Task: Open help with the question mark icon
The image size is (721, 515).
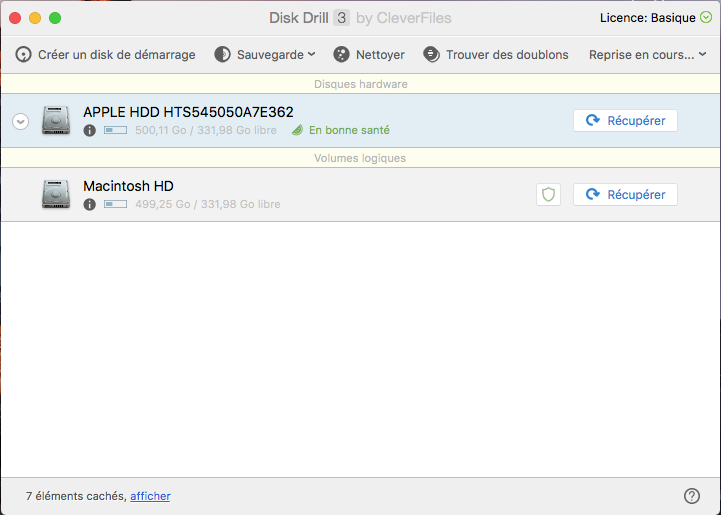Action: [692, 496]
